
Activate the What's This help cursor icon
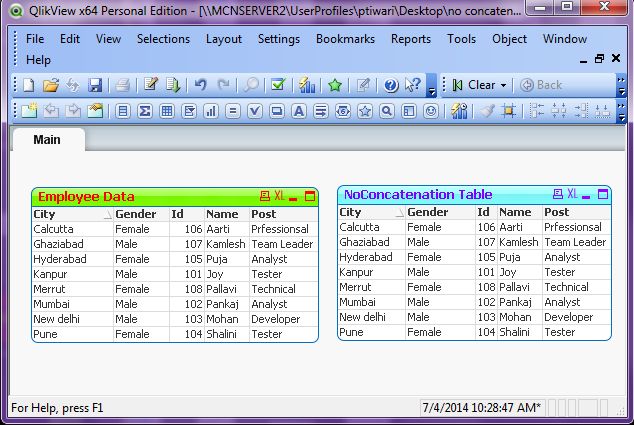tap(413, 85)
